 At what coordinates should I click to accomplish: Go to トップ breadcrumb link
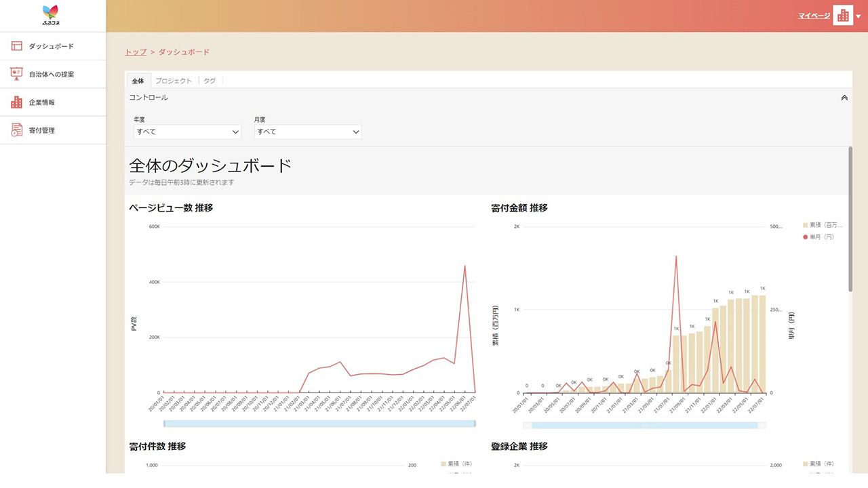pyautogui.click(x=136, y=52)
